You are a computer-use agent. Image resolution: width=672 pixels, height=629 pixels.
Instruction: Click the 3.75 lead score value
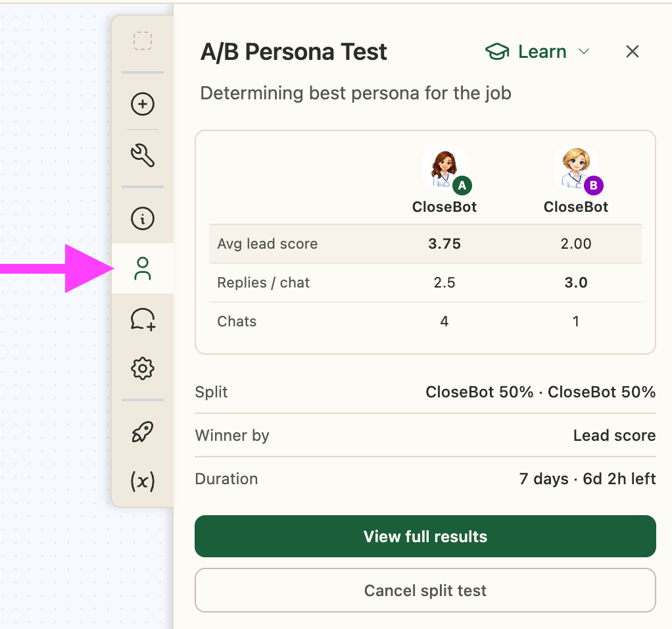click(x=444, y=243)
